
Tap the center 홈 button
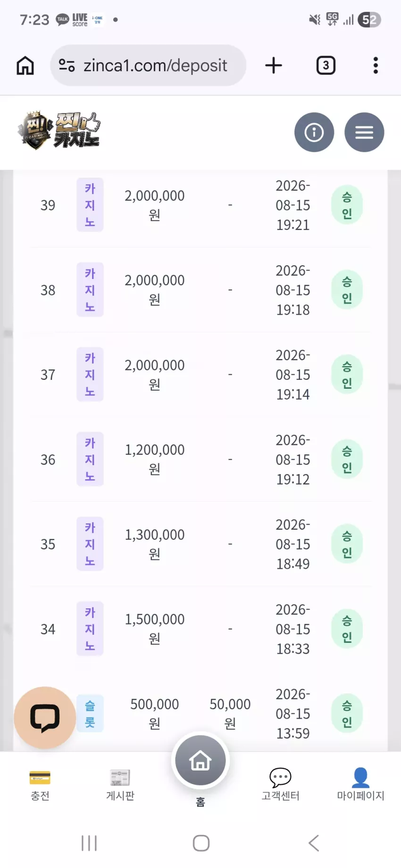(200, 761)
